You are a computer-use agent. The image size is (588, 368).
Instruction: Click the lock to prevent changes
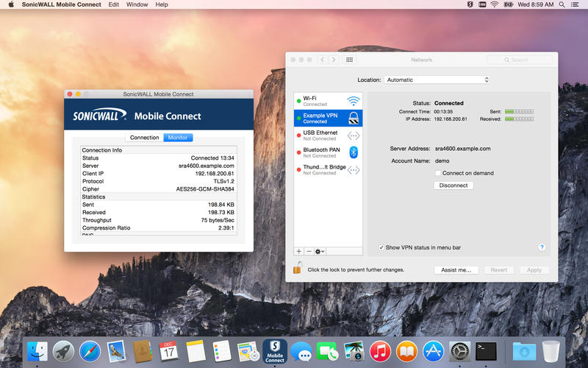(x=298, y=269)
